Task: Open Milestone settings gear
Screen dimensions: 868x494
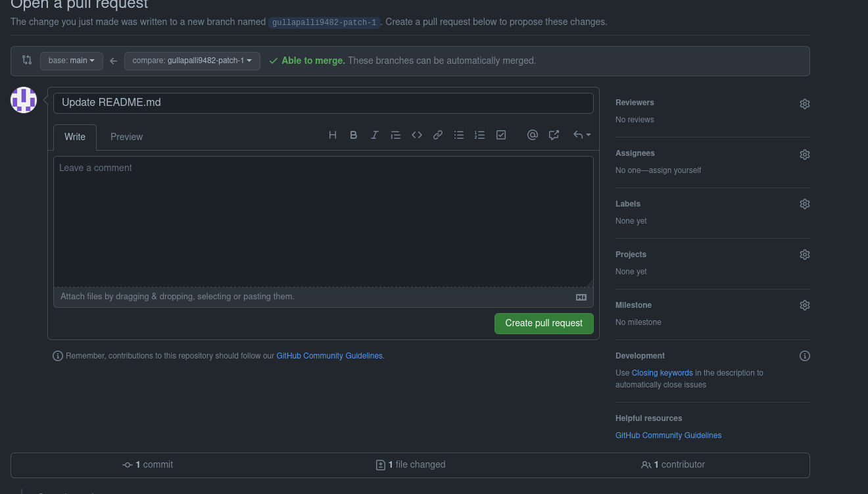Action: pos(805,305)
